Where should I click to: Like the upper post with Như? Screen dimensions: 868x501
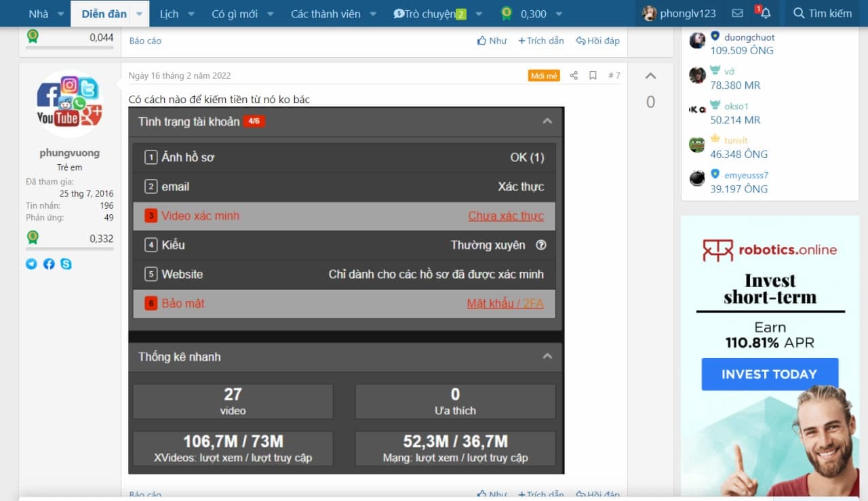point(492,41)
